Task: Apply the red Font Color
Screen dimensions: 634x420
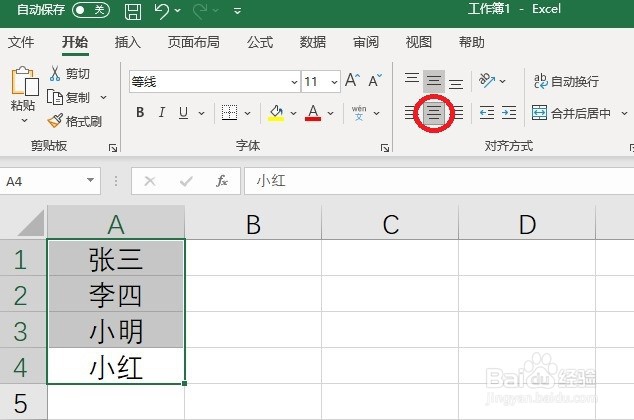Action: [313, 112]
